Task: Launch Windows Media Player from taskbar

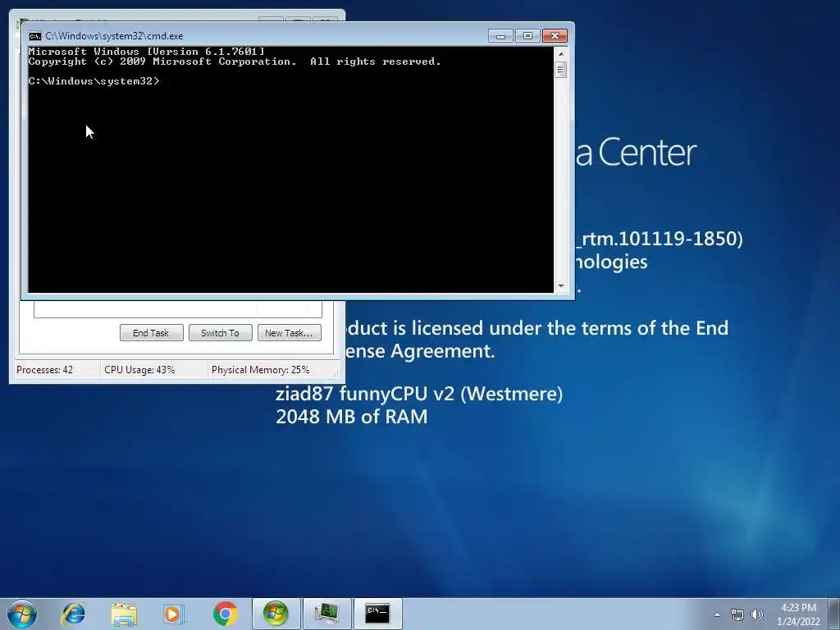Action: [x=174, y=614]
